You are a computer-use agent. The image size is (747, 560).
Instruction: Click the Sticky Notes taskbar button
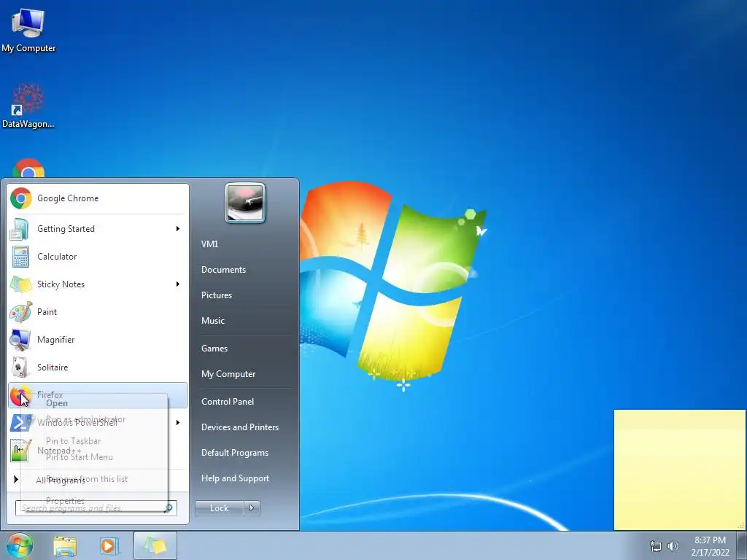pyautogui.click(x=155, y=545)
